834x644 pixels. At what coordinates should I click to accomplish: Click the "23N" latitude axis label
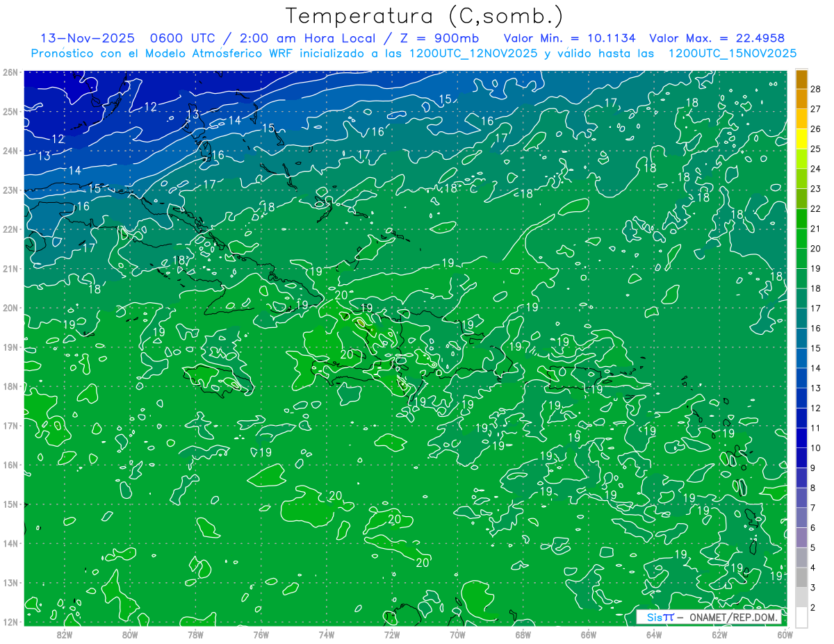point(10,190)
